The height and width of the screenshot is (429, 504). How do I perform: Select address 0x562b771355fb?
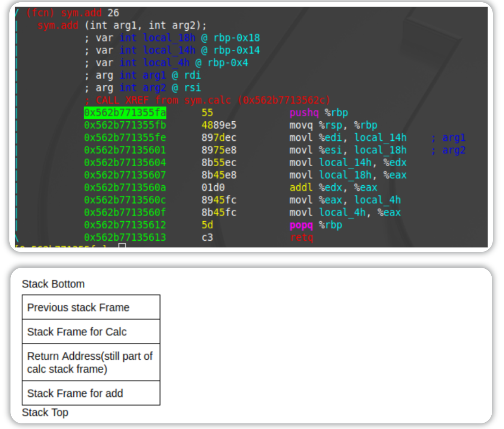click(125, 125)
